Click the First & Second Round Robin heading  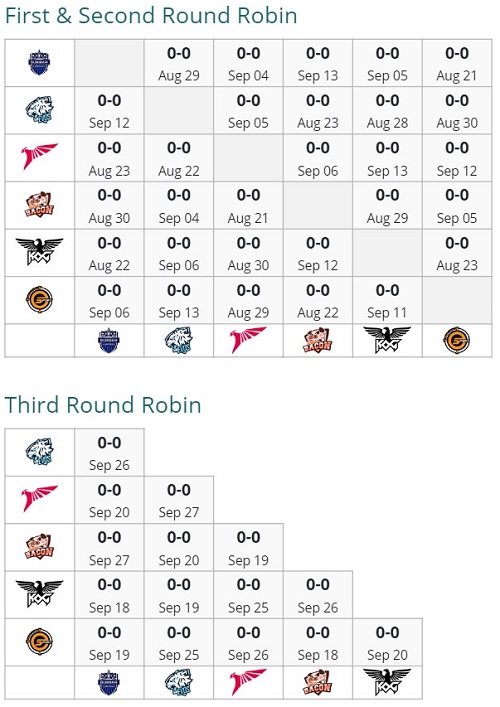(x=151, y=15)
